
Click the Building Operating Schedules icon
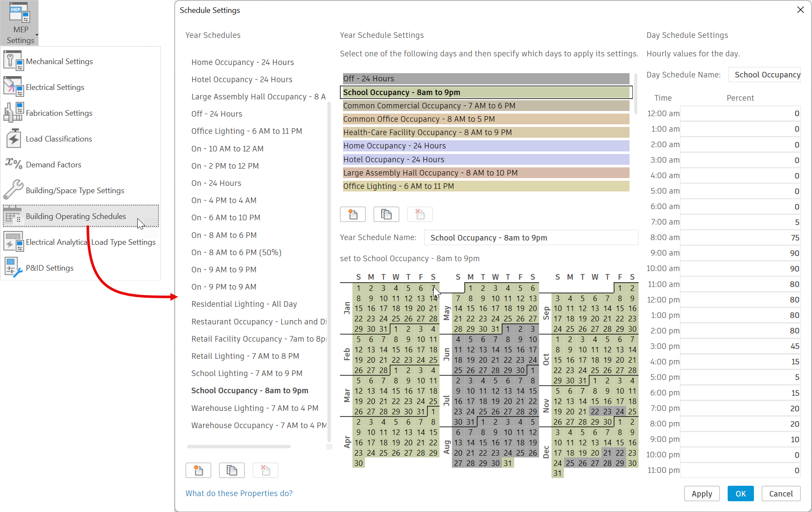pyautogui.click(x=13, y=216)
